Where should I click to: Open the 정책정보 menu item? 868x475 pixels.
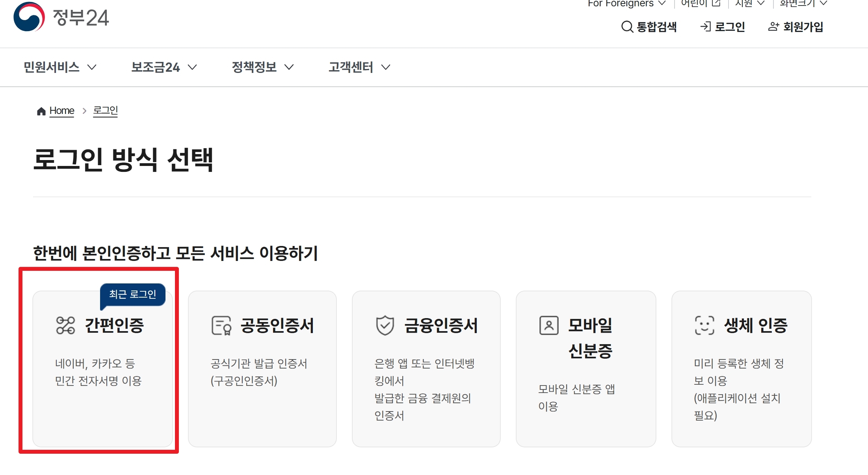tap(254, 67)
